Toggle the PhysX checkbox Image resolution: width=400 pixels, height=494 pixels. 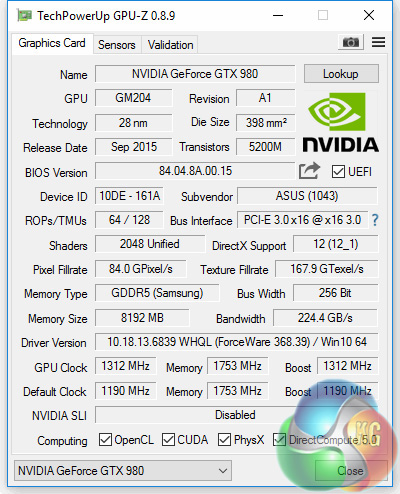point(224,440)
